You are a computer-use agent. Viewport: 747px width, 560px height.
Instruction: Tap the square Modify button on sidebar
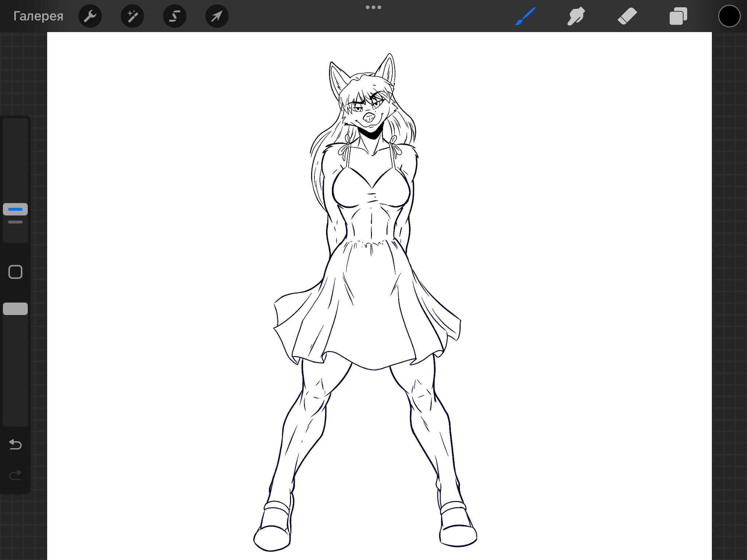(x=15, y=272)
